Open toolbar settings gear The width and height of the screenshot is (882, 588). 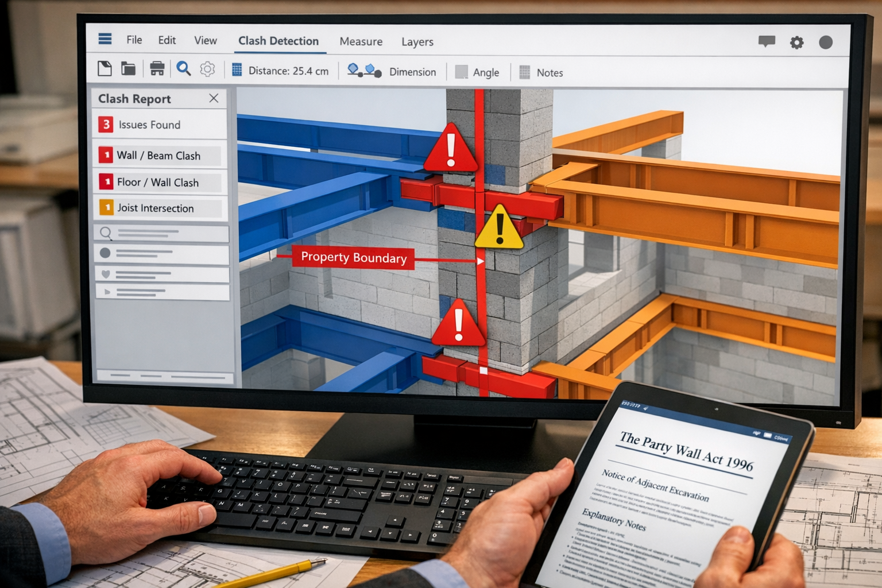tap(207, 68)
